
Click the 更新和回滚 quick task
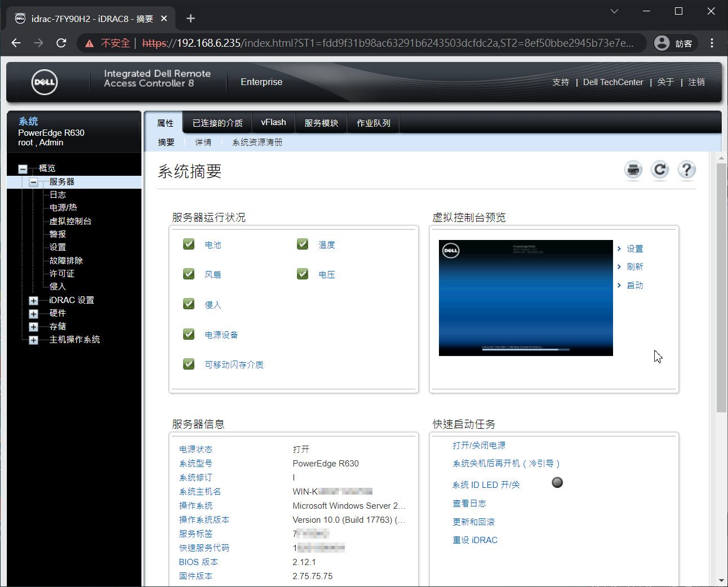coord(473,522)
